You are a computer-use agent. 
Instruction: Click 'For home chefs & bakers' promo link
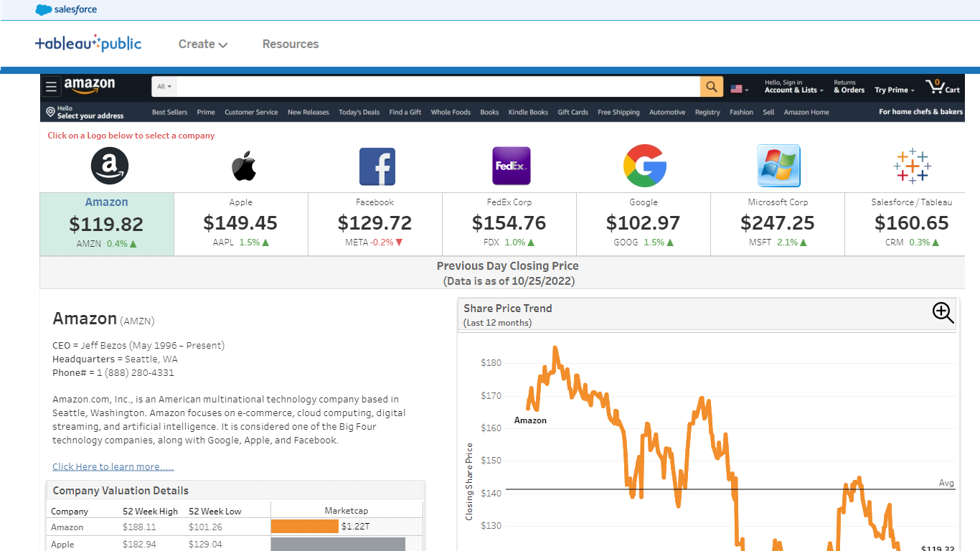click(x=921, y=112)
